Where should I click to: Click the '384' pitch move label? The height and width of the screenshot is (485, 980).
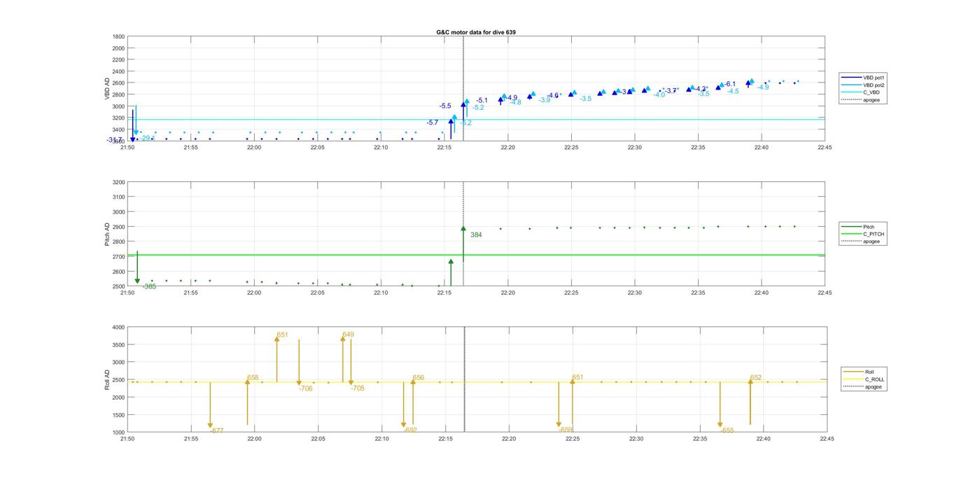pos(476,235)
